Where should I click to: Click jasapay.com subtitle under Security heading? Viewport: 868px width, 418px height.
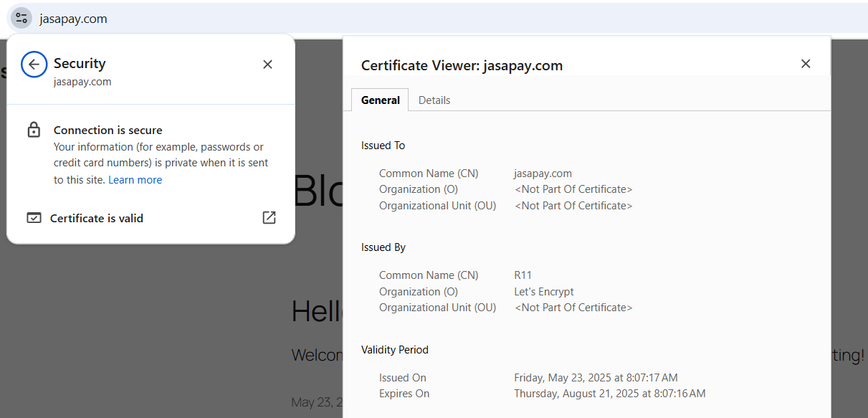point(82,82)
